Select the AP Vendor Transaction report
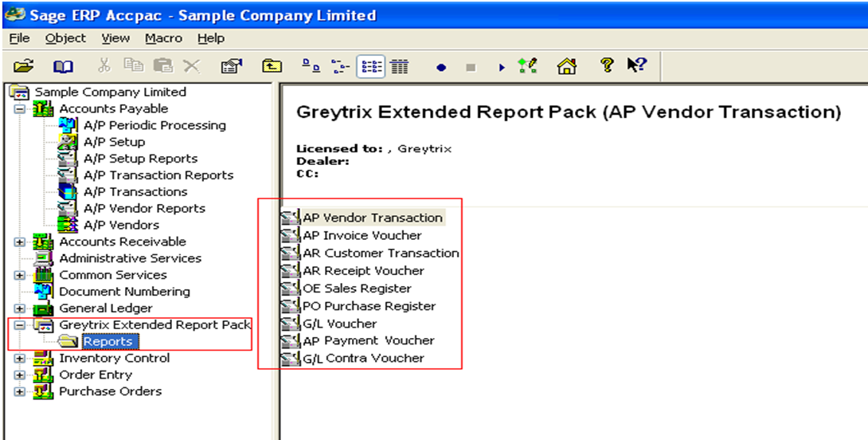Screen dimensions: 868x440 pyautogui.click(x=373, y=218)
